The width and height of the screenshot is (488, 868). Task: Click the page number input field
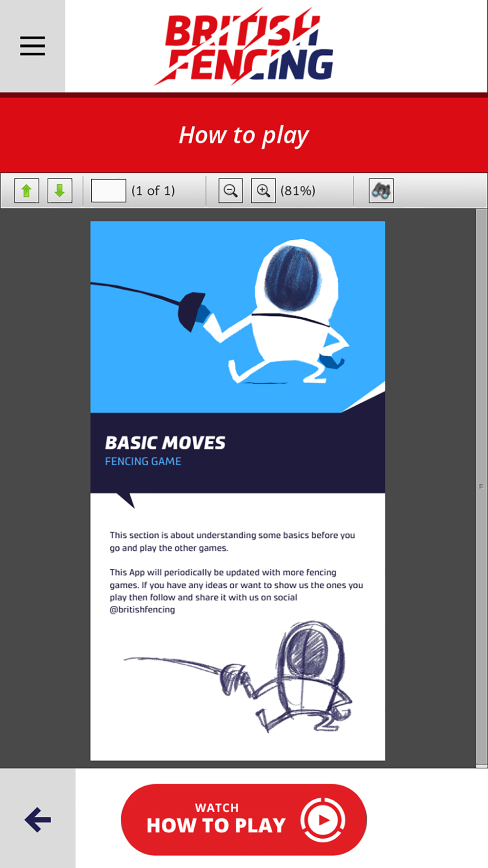[108, 190]
